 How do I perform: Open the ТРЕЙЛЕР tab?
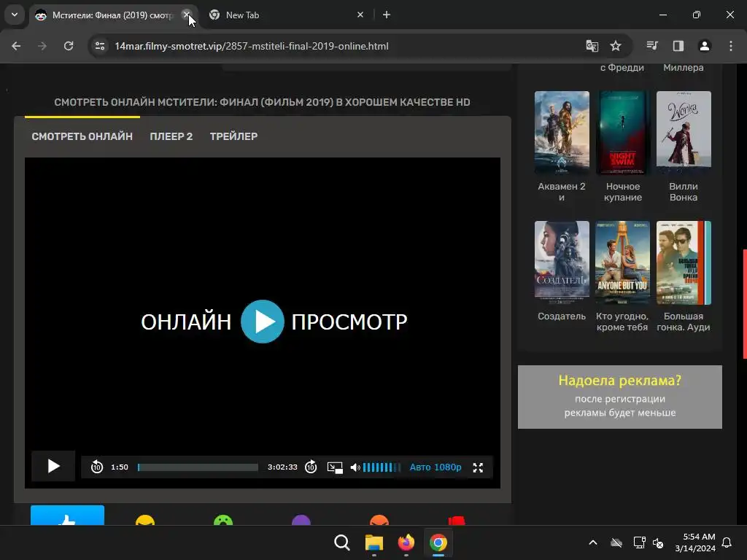pos(233,136)
